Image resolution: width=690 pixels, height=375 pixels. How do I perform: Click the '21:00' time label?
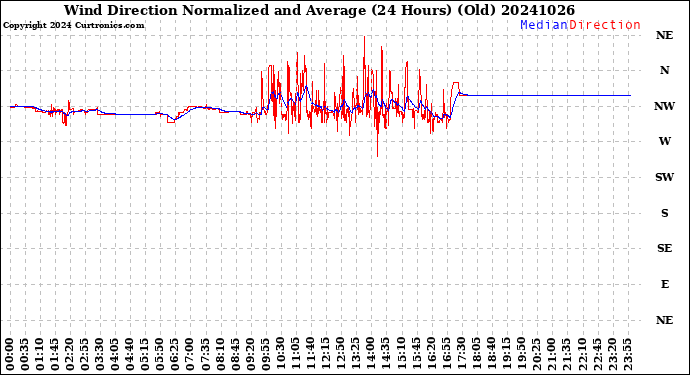552,354
